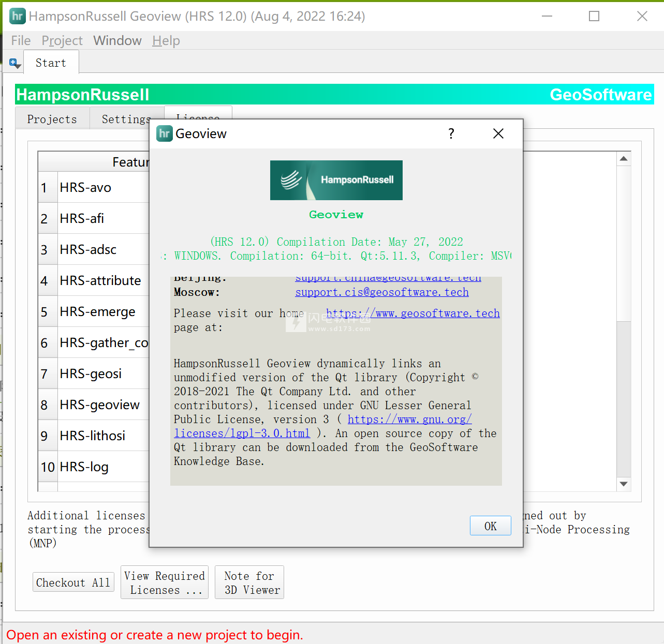This screenshot has height=644, width=664.
Task: Click the question mark help button in Geoview dialog
Action: [x=451, y=133]
